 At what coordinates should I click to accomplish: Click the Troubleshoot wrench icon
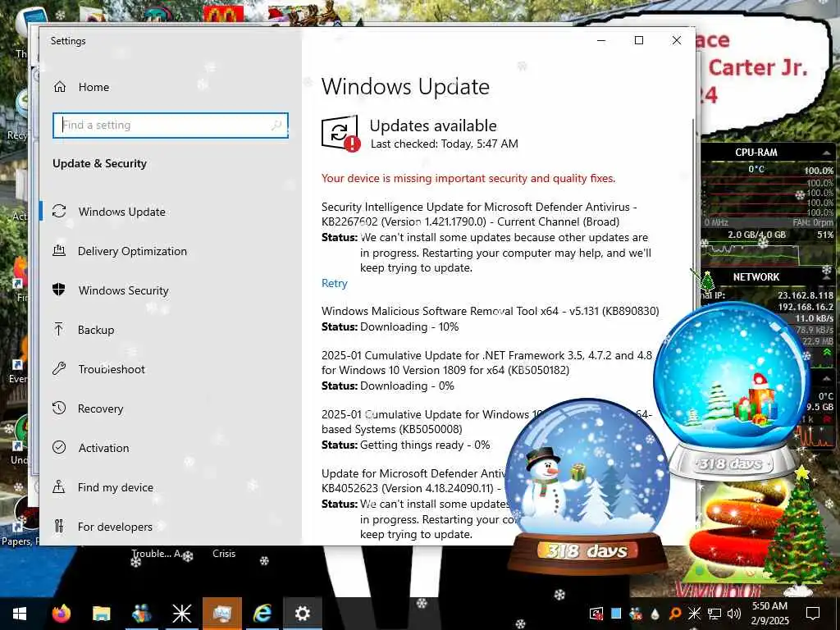point(59,368)
